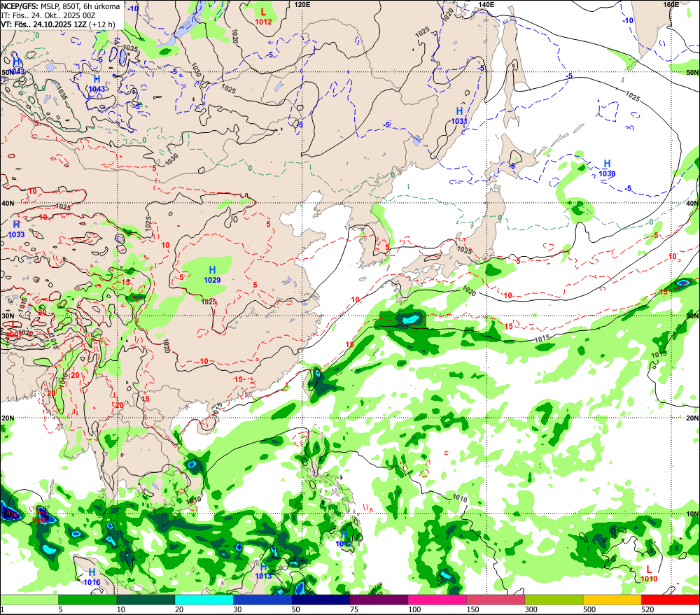This screenshot has height=615, width=700.
Task: Select the olive 300–500 legend swatch
Action: (x=554, y=600)
